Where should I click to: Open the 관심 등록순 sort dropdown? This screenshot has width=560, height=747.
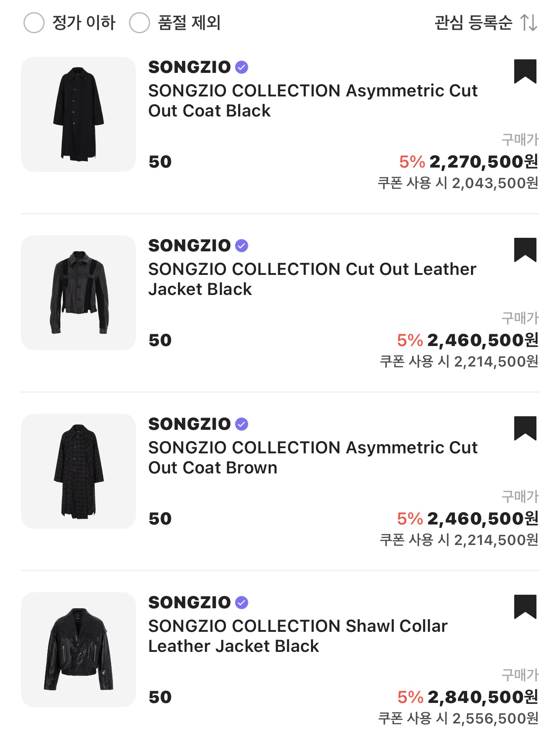473,23
